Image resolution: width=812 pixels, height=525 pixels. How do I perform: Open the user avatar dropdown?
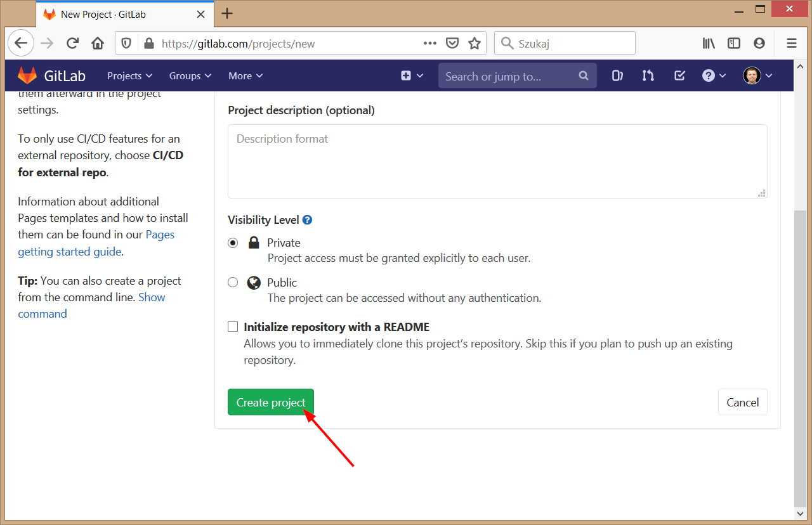pyautogui.click(x=757, y=75)
